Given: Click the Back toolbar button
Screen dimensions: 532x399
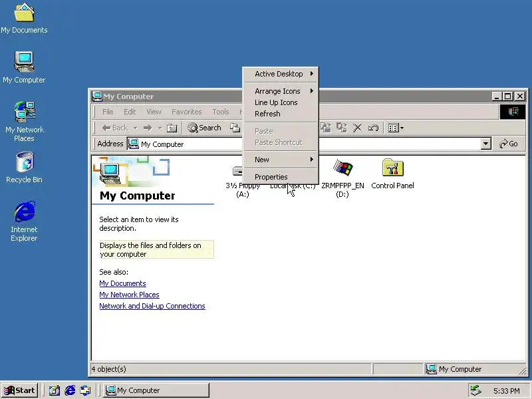Looking at the screenshot, I should (115, 128).
